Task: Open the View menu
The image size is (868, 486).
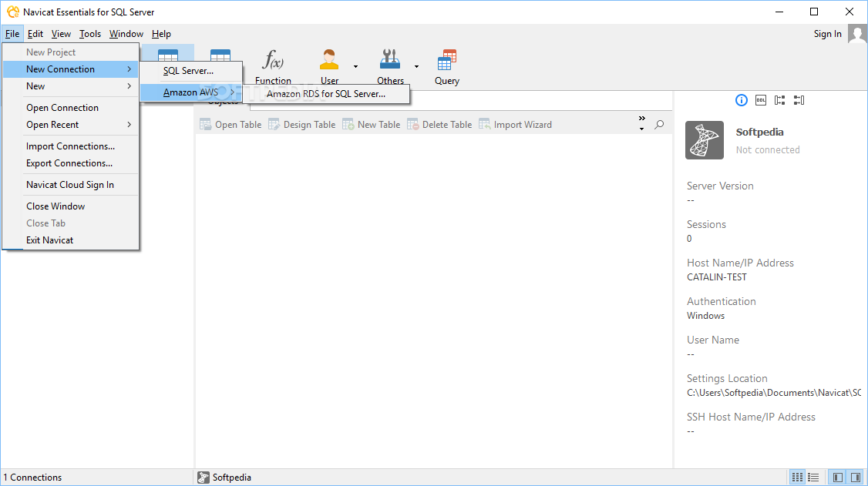Action: click(61, 34)
